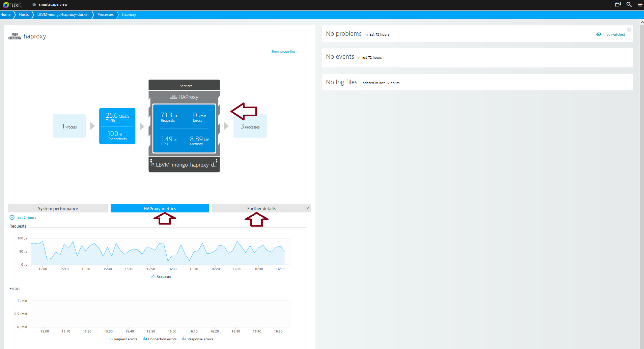Toggle the not watched eye icon

[599, 34]
